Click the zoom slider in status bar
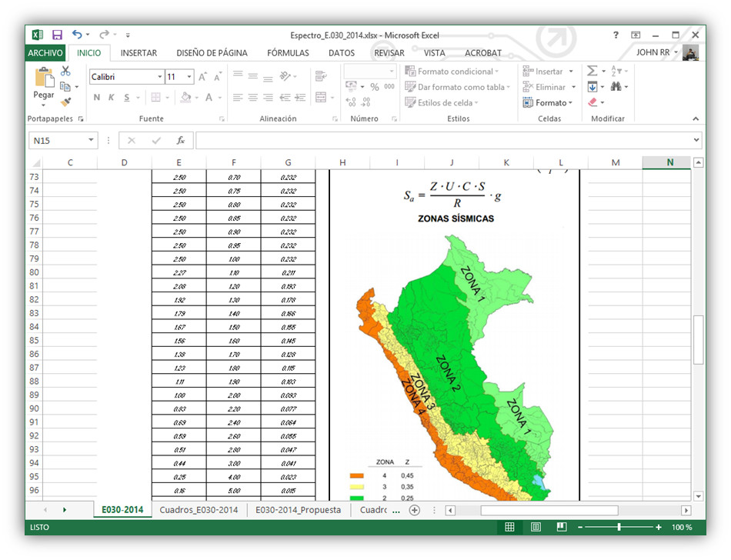The width and height of the screenshot is (731, 560). tap(619, 528)
